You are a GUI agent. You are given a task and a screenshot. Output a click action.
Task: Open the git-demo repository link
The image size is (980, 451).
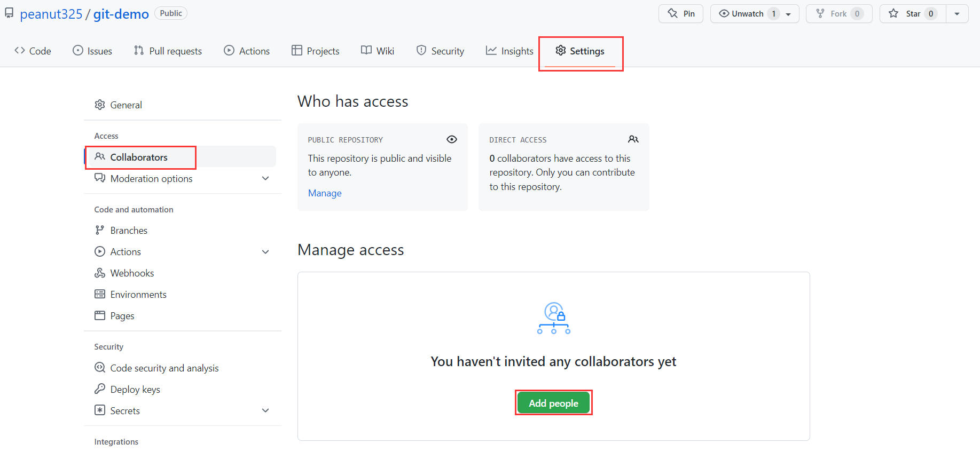pos(121,14)
